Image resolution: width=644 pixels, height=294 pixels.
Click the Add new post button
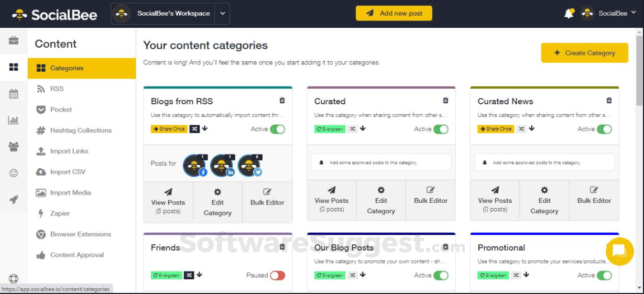394,14
